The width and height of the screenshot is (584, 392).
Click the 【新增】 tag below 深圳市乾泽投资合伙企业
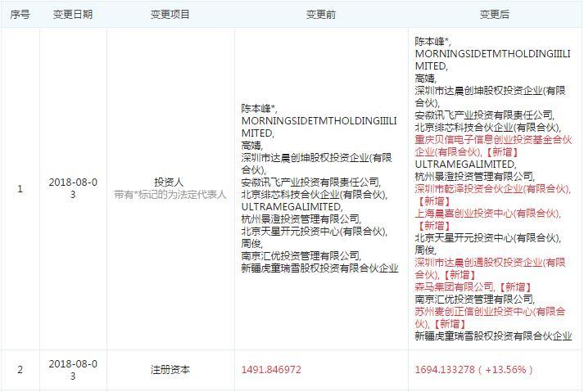pos(434,201)
